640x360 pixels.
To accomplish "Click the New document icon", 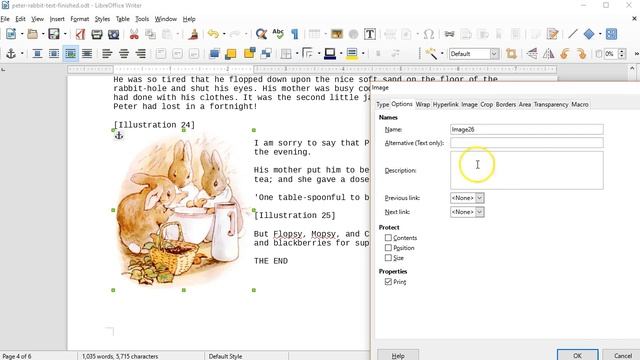I will [11, 34].
